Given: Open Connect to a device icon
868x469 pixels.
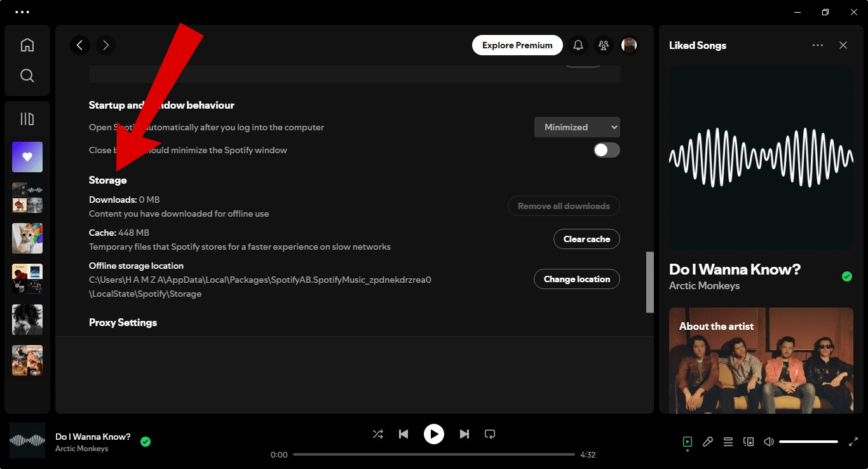Looking at the screenshot, I should tap(749, 442).
